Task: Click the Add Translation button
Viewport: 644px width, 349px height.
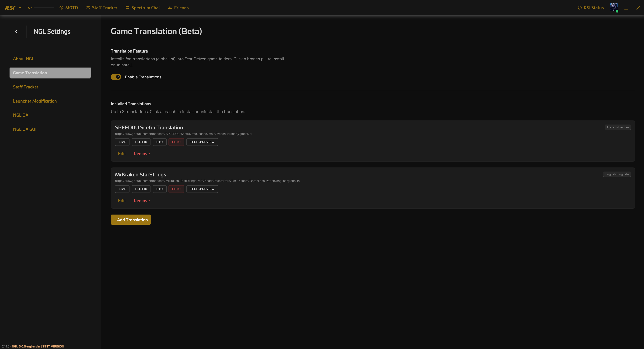Action: coord(131,220)
